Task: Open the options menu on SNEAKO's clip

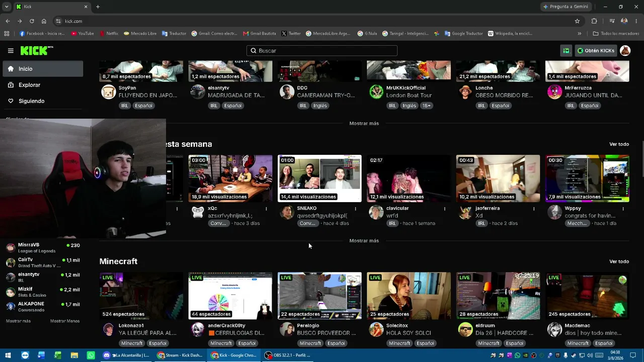Action: 355,208
